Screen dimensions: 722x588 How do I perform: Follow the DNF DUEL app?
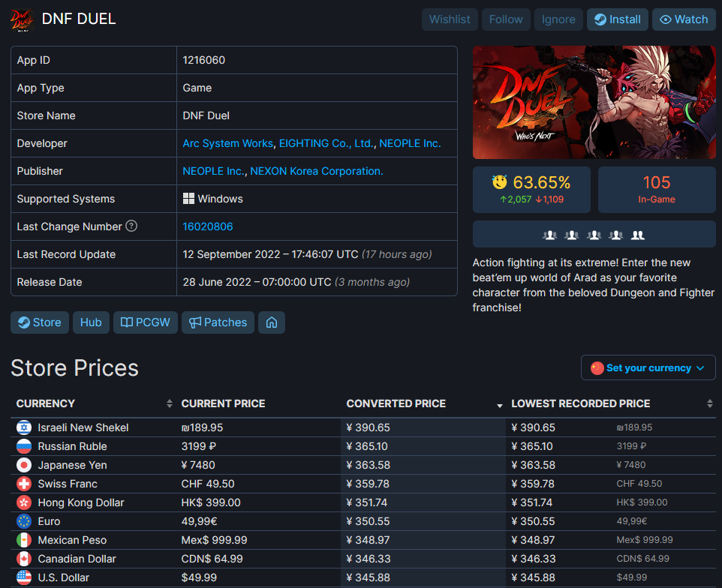click(x=506, y=19)
